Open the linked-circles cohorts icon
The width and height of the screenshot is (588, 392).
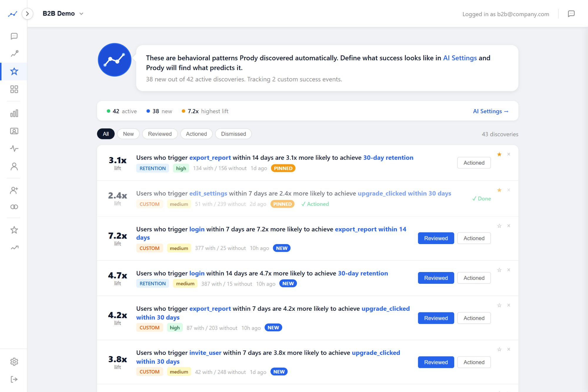(x=14, y=206)
